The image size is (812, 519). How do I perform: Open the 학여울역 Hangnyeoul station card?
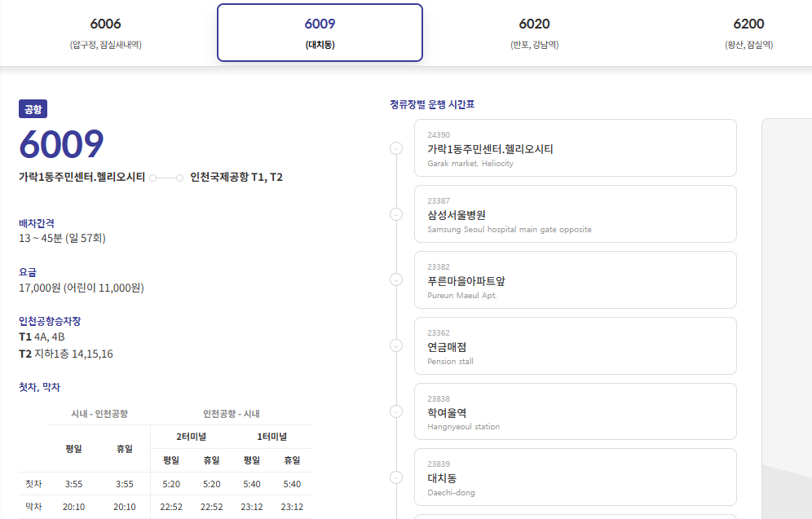(x=576, y=411)
